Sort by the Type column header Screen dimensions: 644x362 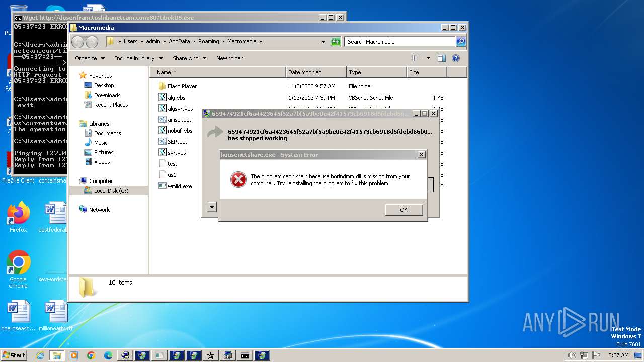376,72
